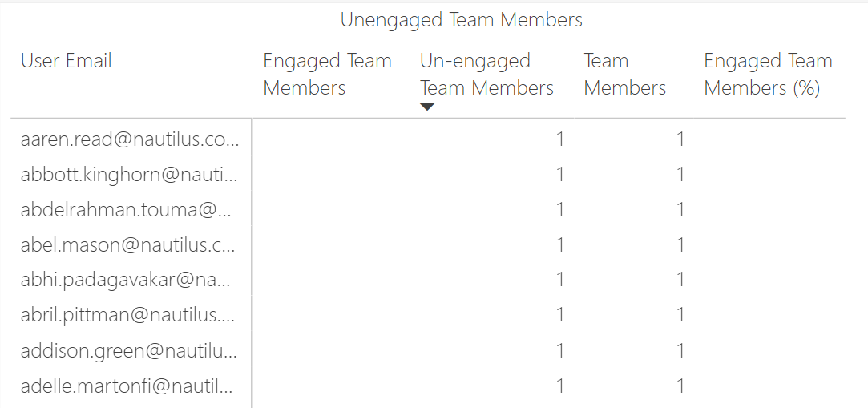Viewport: 868px width, 408px height.
Task: Click Engaged Team Members (%) header
Action: click(768, 74)
